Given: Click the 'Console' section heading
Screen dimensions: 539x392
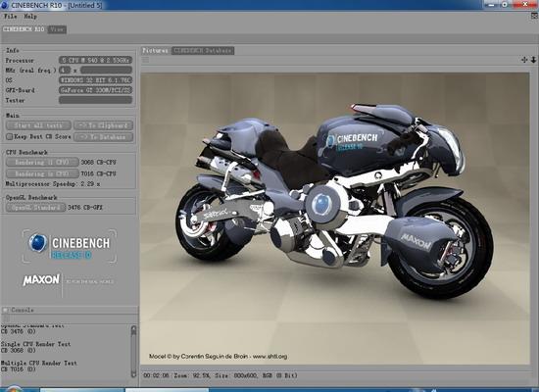Looking at the screenshot, I should pos(23,310).
